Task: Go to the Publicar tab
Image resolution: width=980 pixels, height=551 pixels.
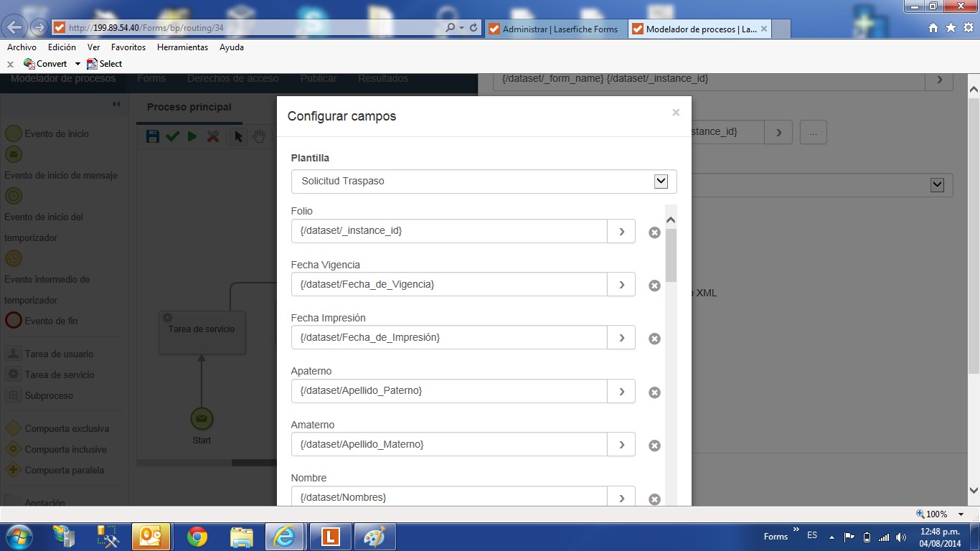Action: coord(319,78)
